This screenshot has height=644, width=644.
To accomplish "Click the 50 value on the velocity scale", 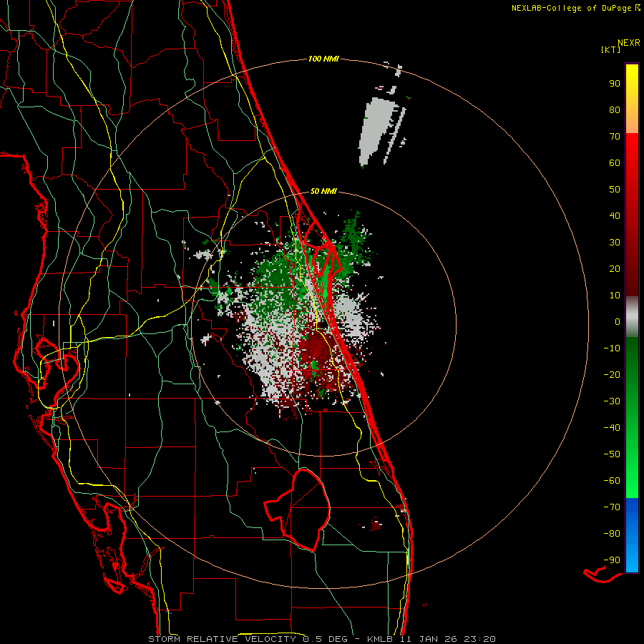I will coord(615,190).
